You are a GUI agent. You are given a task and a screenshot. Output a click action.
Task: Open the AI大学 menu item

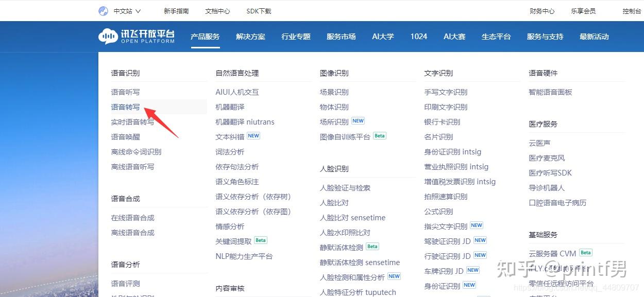(x=383, y=37)
